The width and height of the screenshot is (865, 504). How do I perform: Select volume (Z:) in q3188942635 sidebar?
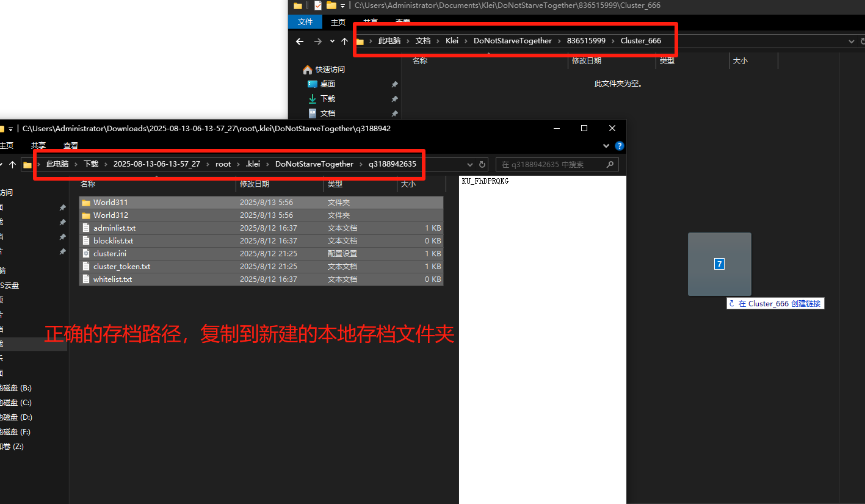(12, 447)
